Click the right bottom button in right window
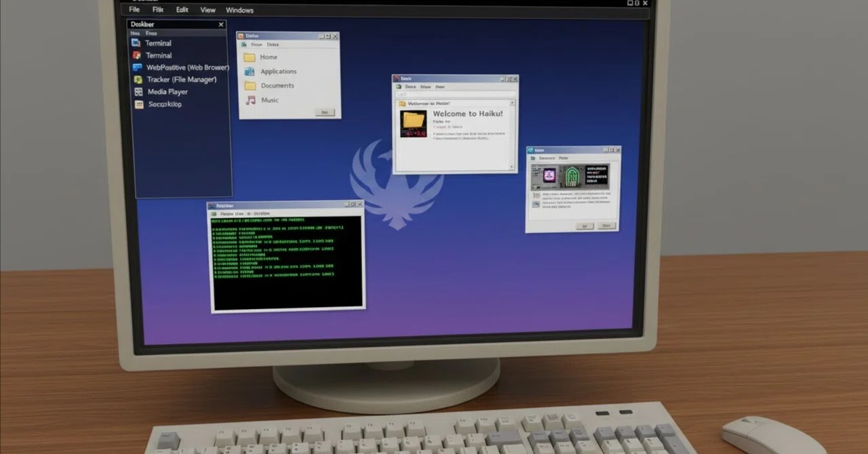 point(607,226)
